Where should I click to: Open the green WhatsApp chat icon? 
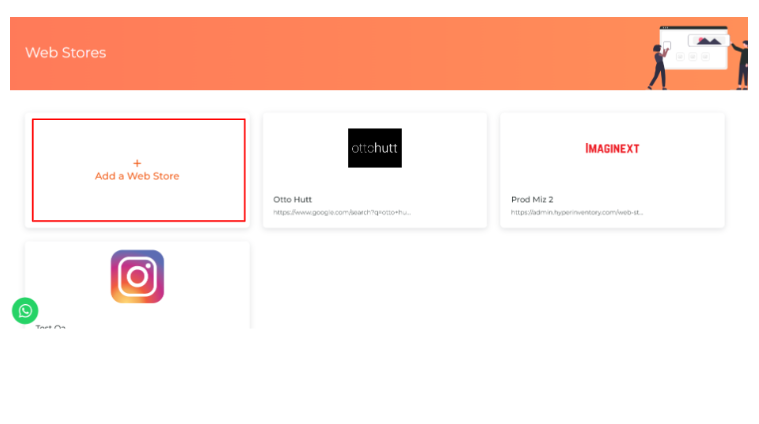click(25, 311)
